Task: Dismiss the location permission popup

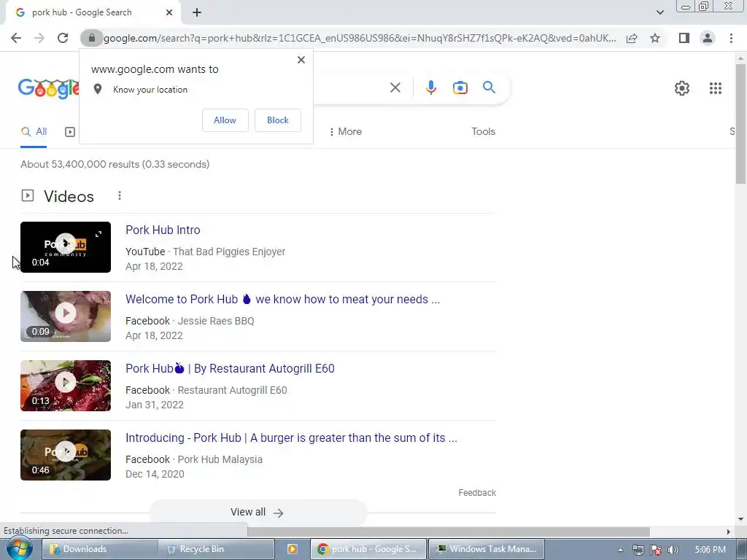Action: (301, 60)
